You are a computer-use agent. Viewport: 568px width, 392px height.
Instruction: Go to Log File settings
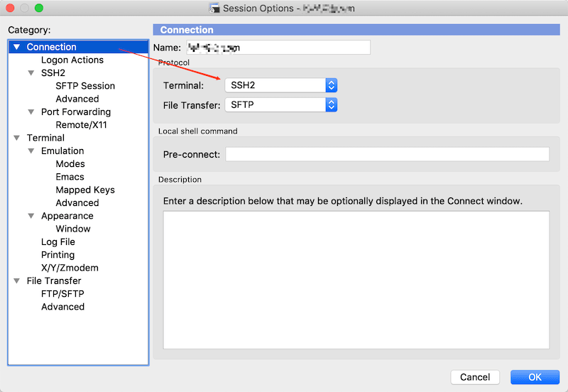click(x=58, y=242)
